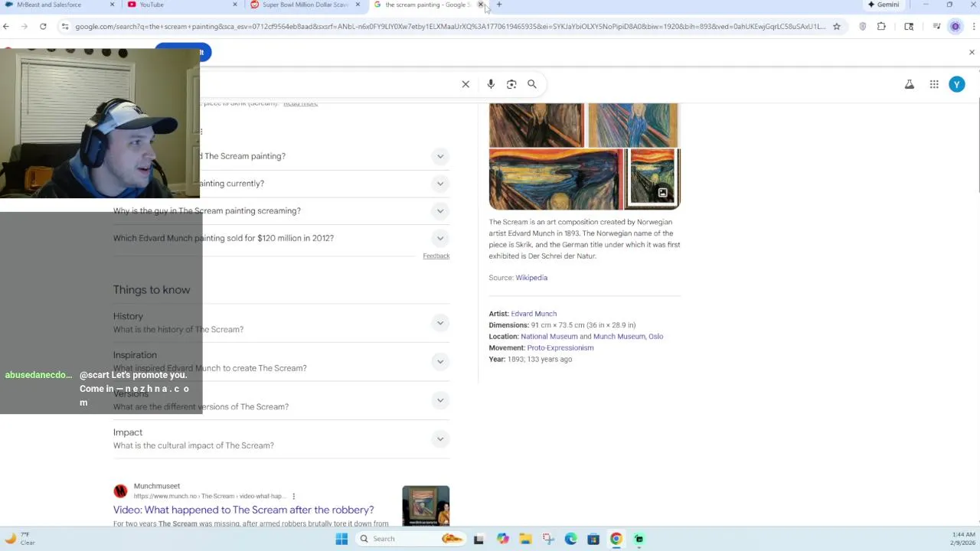This screenshot has height=551, width=980.
Task: Open more images thumbnail with gallery icon
Action: (653, 179)
